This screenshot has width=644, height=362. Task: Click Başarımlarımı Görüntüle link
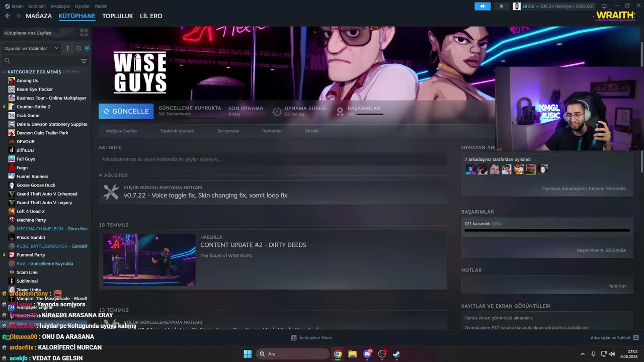point(601,250)
